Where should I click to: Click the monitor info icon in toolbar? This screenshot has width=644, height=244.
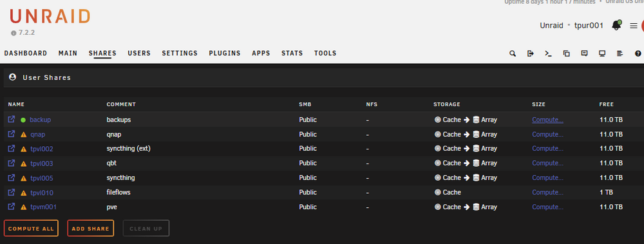click(x=603, y=53)
